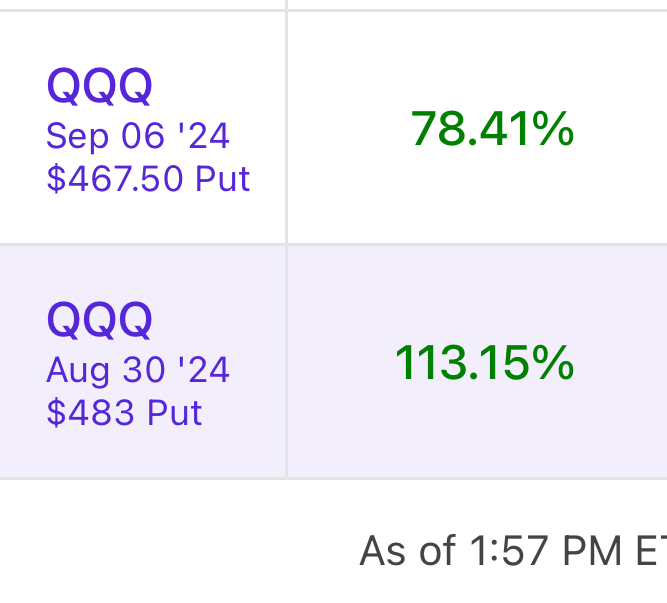Click shaded space left of 113.15%

coord(338,363)
